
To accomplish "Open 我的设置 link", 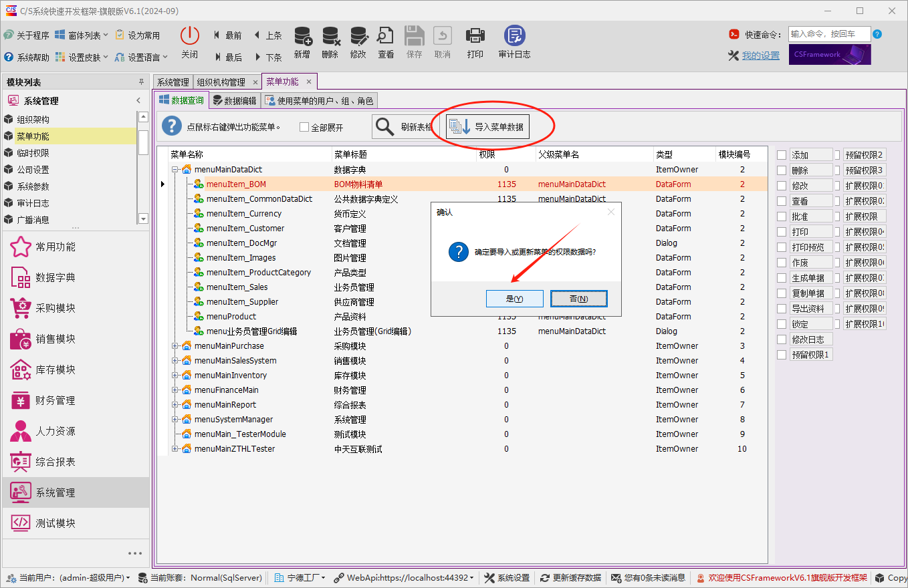I will tap(761, 55).
